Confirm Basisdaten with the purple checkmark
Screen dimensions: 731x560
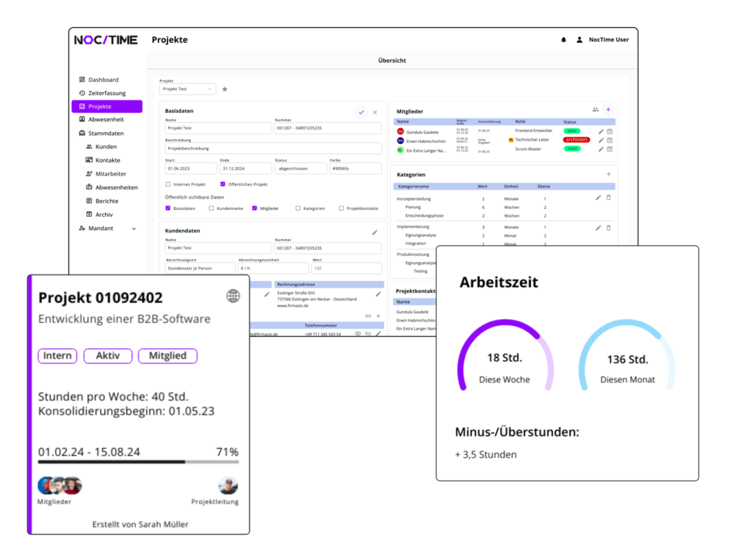(x=361, y=112)
